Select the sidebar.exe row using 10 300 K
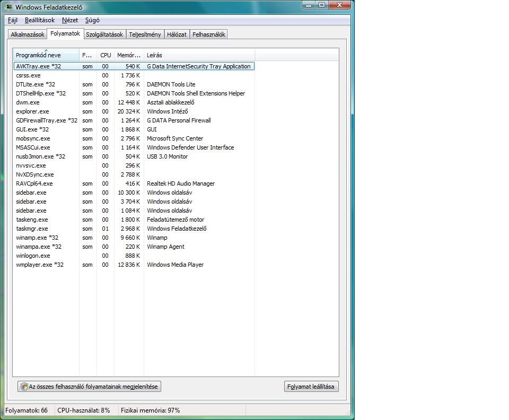 (134, 192)
